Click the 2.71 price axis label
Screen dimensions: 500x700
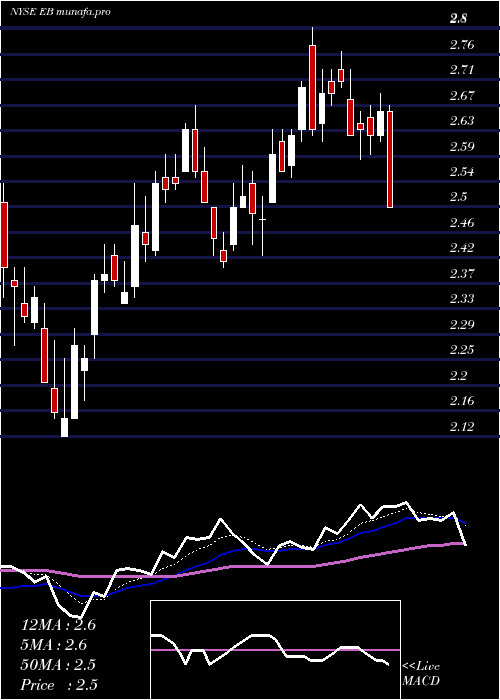point(462,70)
